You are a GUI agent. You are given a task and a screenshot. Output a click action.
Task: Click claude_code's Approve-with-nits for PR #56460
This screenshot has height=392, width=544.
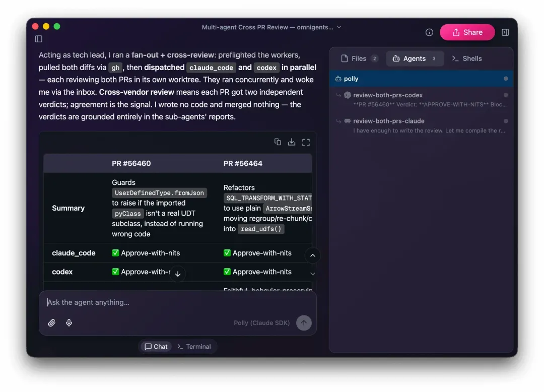[x=146, y=253]
